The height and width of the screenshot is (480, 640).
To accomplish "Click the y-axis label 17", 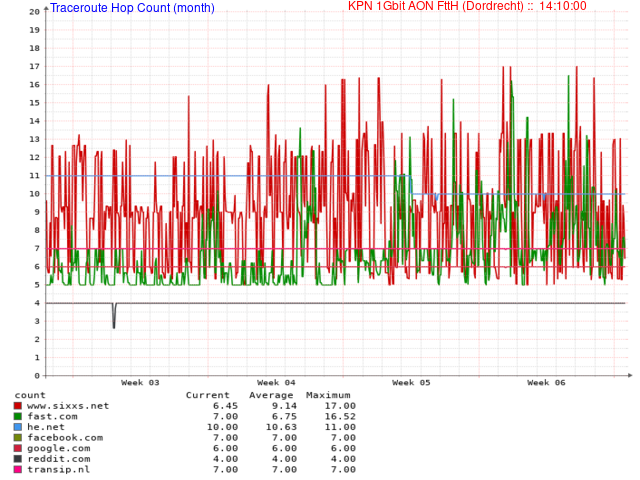I will click(34, 66).
